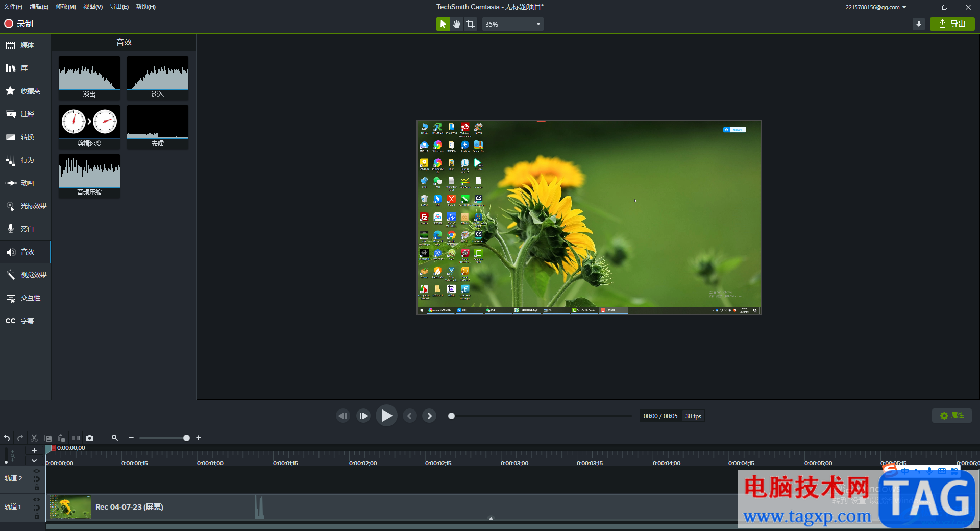Cut selection with the scissors icon
This screenshot has width=980, height=531.
pos(34,438)
